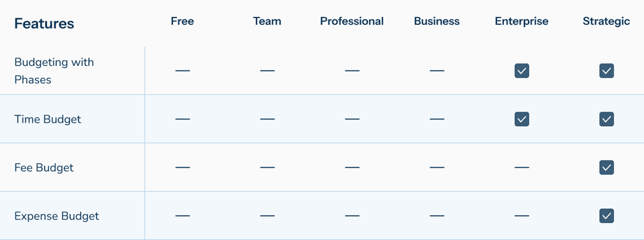
Task: Click the Expense Budget feature label
Action: (57, 216)
